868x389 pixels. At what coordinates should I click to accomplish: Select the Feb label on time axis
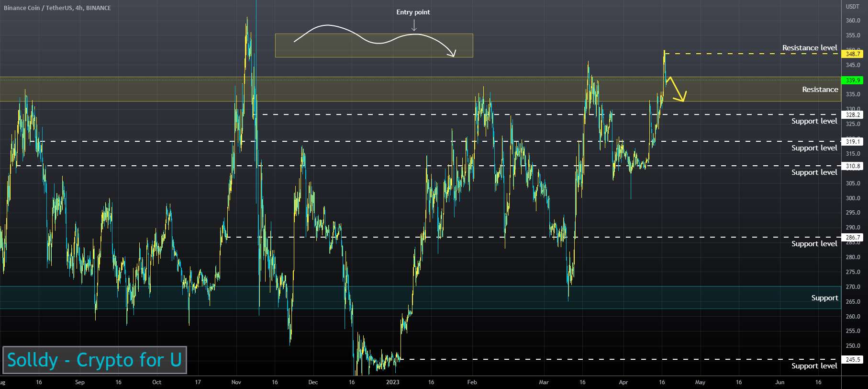point(472,382)
